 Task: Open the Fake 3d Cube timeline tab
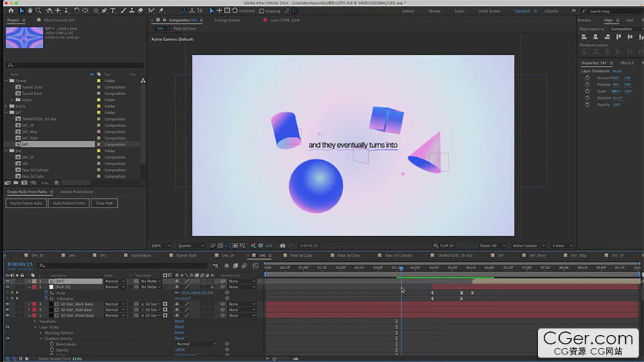click(301, 255)
